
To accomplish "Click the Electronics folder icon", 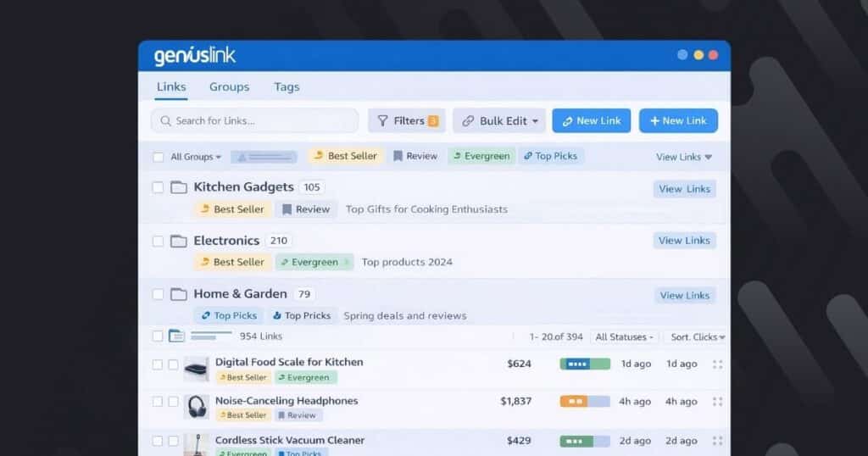I will coord(178,241).
